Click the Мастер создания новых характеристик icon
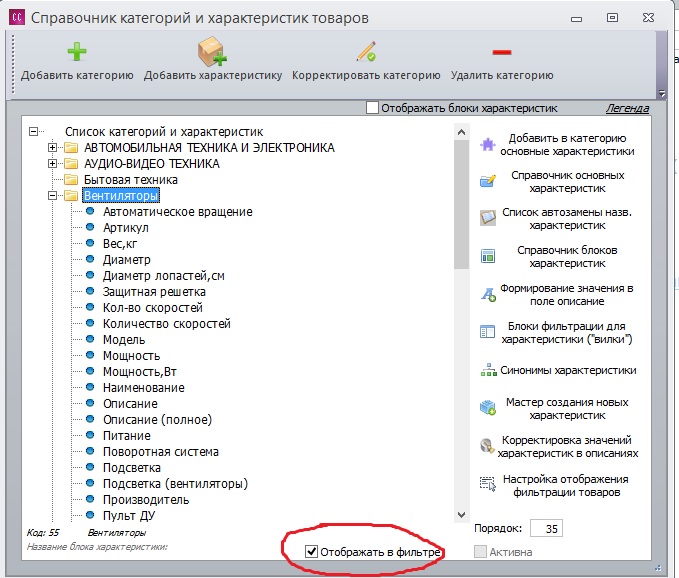Viewport: 679px width, 578px height. 488,407
